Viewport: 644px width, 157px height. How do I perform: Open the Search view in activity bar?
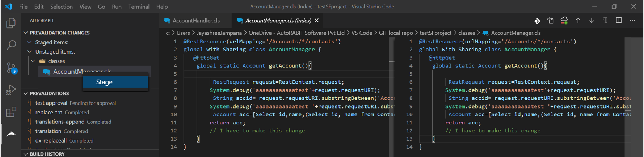tap(11, 45)
